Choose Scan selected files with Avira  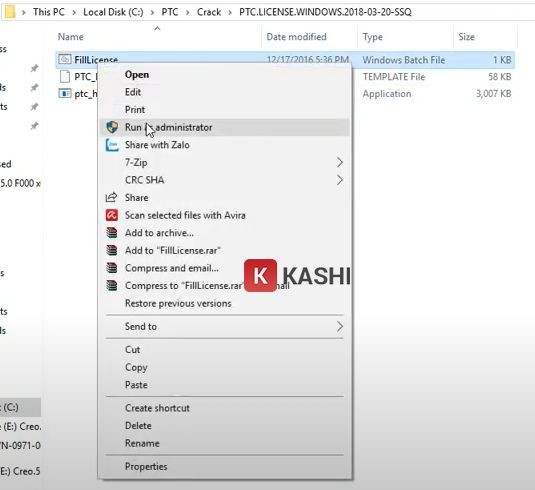pos(225,215)
